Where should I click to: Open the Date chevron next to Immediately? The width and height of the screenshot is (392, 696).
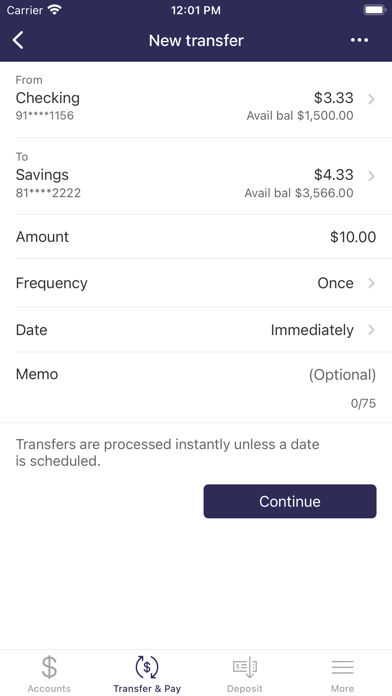point(372,330)
